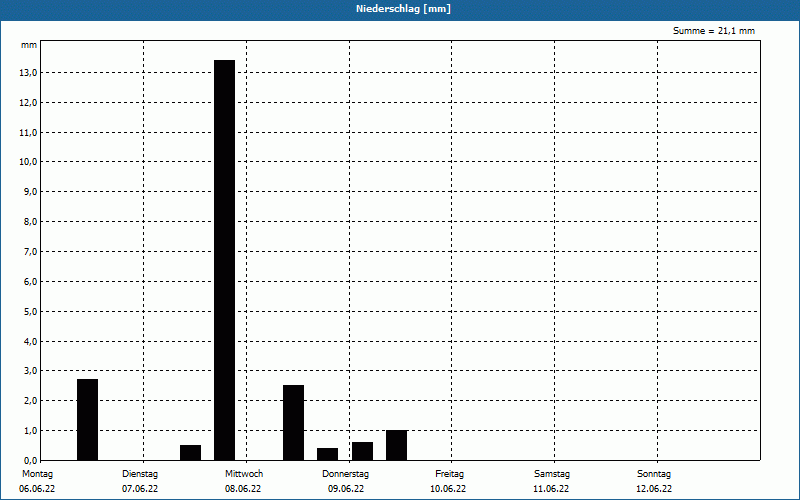This screenshot has width=800, height=500.
Task: Click the 7,0 y-axis value
Action: pos(30,252)
